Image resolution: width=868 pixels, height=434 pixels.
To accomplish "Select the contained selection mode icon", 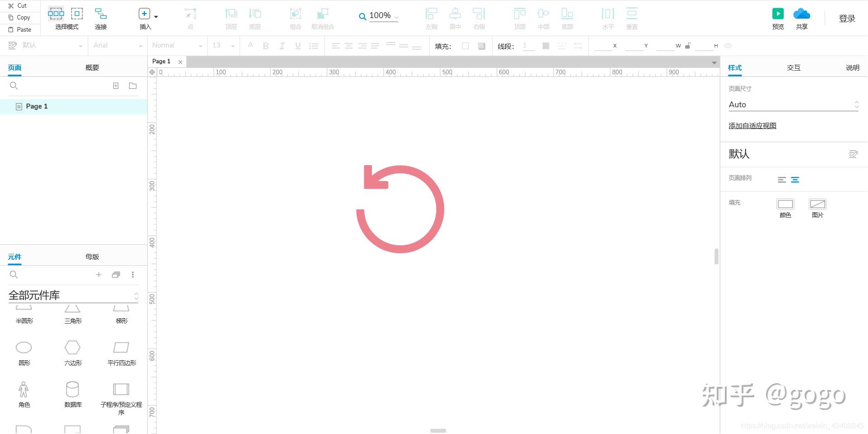I will coord(77,14).
